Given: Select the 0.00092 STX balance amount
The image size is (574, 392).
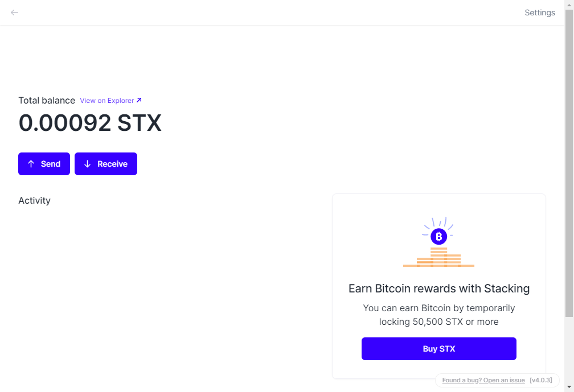Looking at the screenshot, I should (90, 123).
